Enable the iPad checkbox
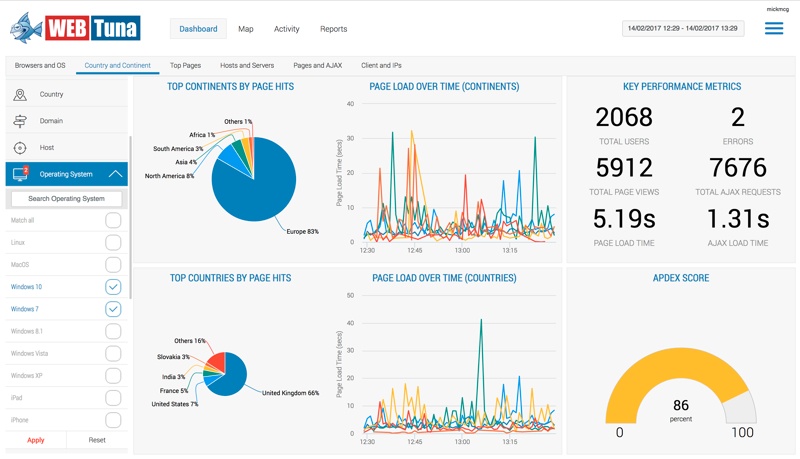 click(x=113, y=398)
